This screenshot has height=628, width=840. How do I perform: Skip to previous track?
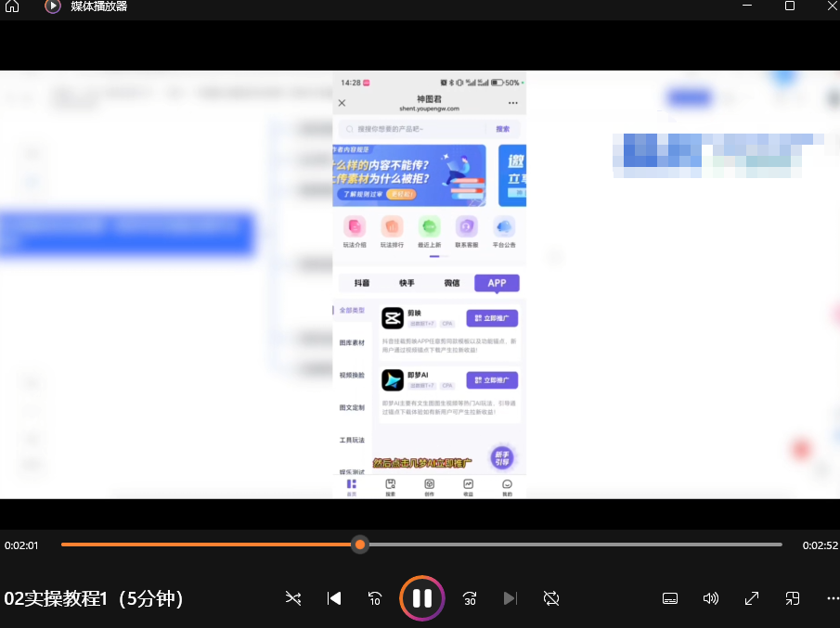[x=334, y=598]
